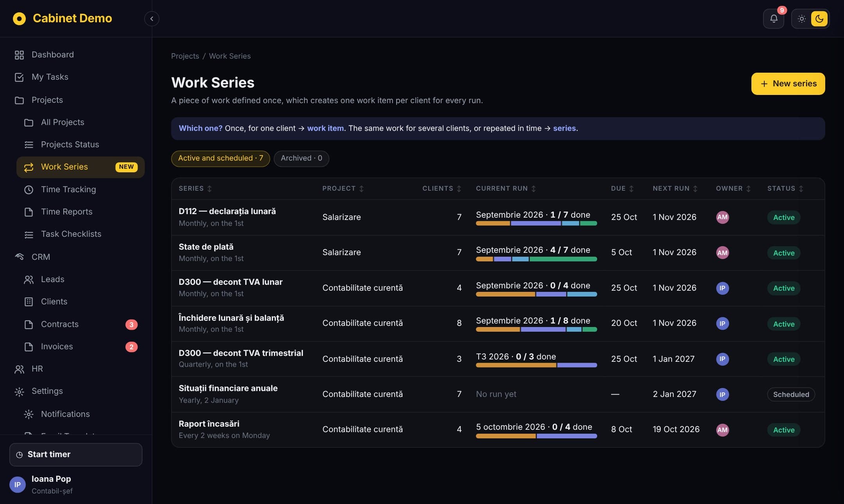Screen dimensions: 844x504
Task: Create a New series
Action: (788, 84)
